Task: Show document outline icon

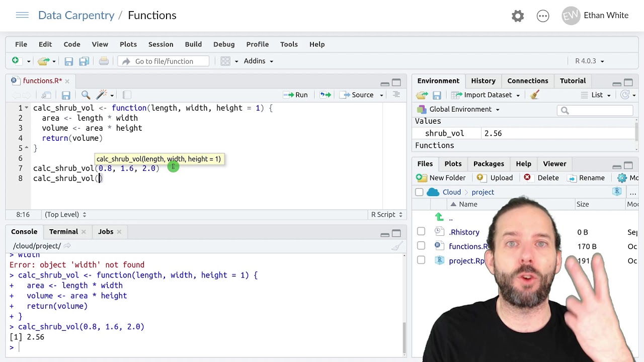Action: [396, 95]
